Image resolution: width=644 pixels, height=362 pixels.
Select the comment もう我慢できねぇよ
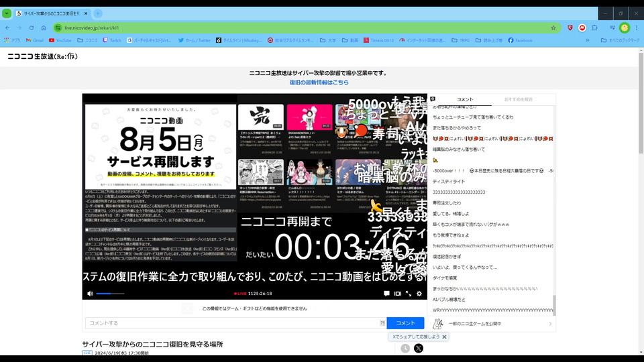tap(451, 235)
